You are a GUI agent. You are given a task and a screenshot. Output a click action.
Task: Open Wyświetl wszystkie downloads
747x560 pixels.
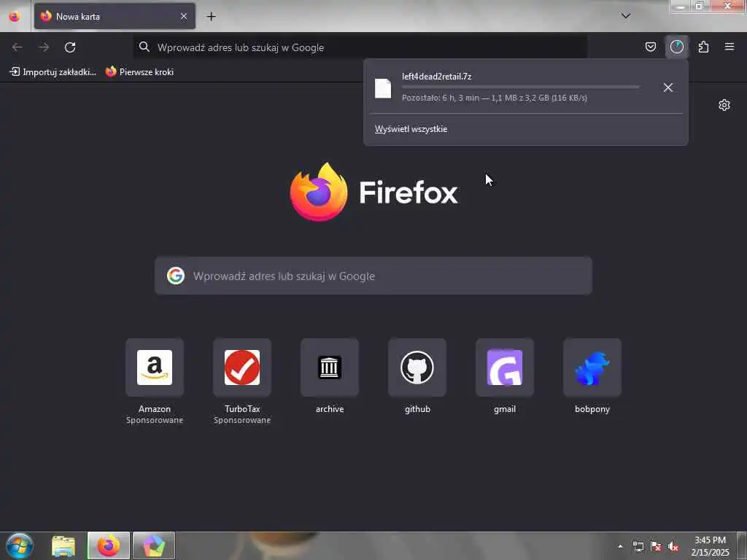(411, 129)
